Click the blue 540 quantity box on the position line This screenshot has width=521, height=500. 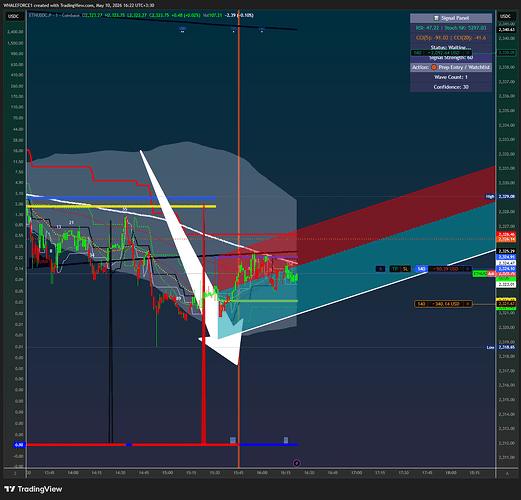[x=421, y=269]
